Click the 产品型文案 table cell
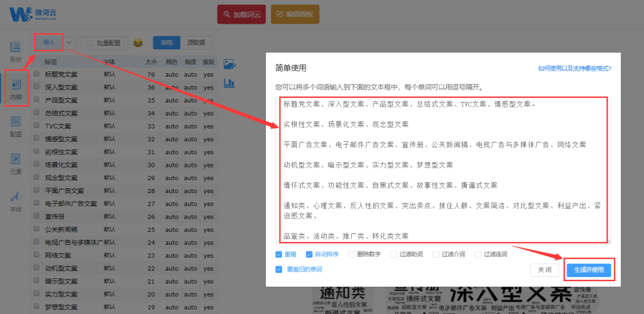This screenshot has height=314, width=644. pyautogui.click(x=61, y=100)
